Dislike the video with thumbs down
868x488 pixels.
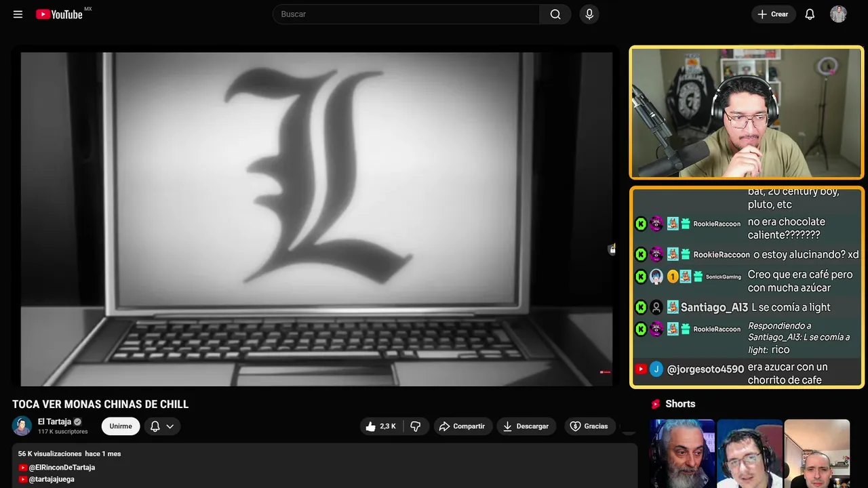coord(416,426)
